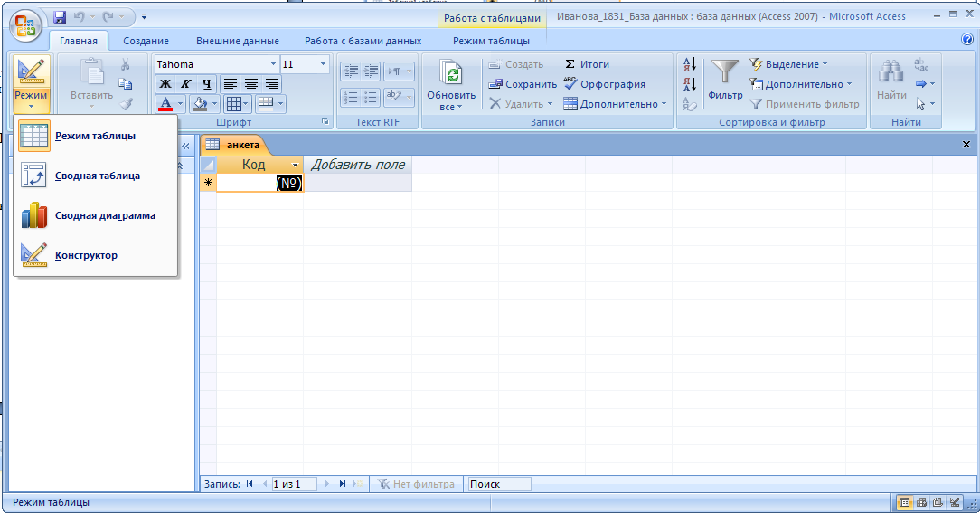
Task: Go to last record button
Action: point(343,484)
